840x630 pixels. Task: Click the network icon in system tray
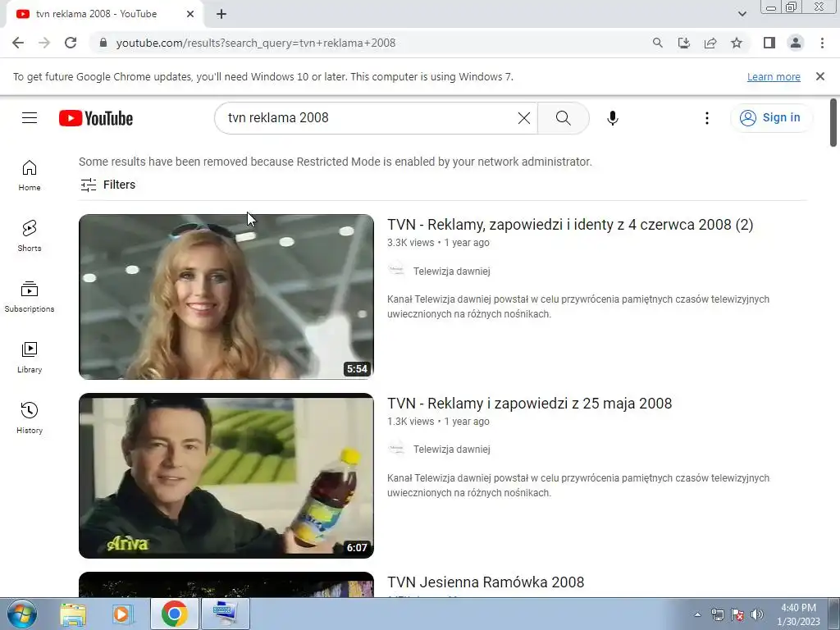(717, 614)
